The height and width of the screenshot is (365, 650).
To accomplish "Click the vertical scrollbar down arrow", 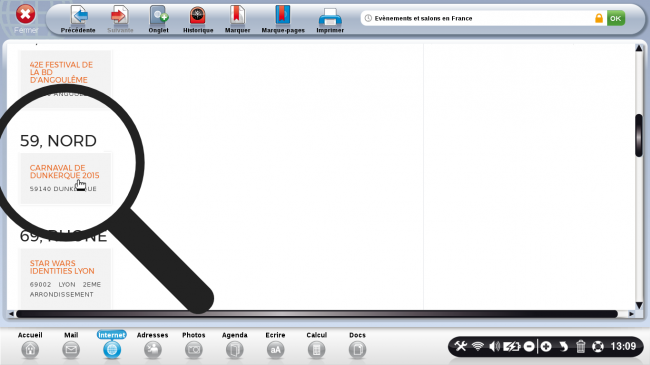I will 639,305.
